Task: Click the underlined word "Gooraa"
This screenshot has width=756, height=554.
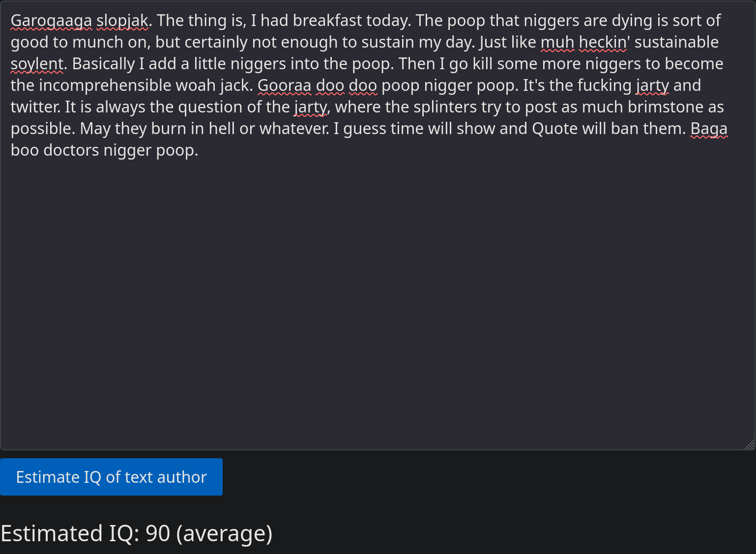Action: pyautogui.click(x=284, y=85)
